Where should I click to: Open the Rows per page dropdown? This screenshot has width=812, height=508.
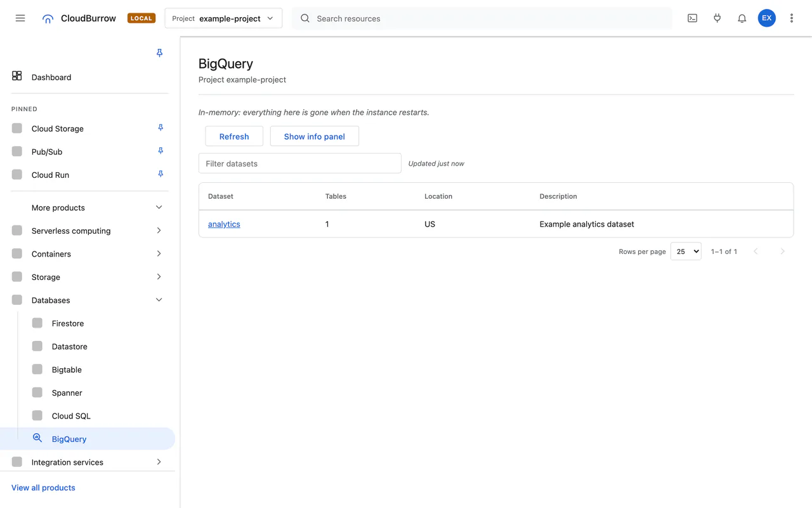[686, 251]
